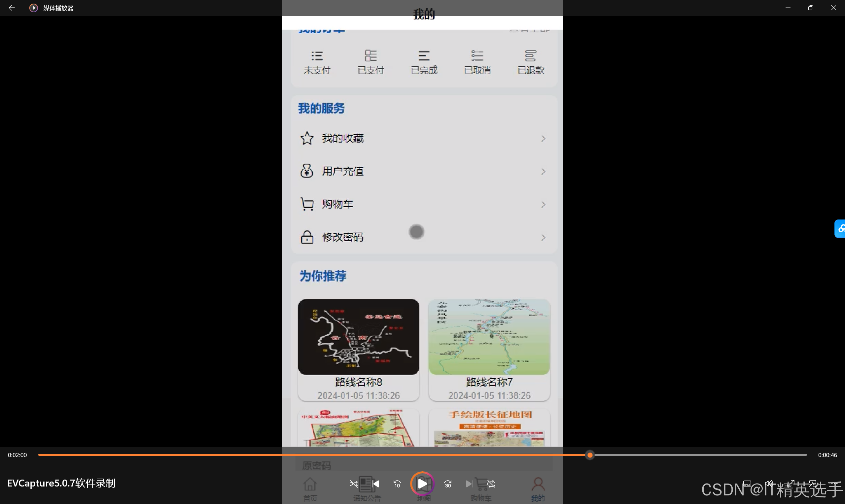This screenshot has width=845, height=504.
Task: Click the 我的服务 section heading
Action: point(321,108)
